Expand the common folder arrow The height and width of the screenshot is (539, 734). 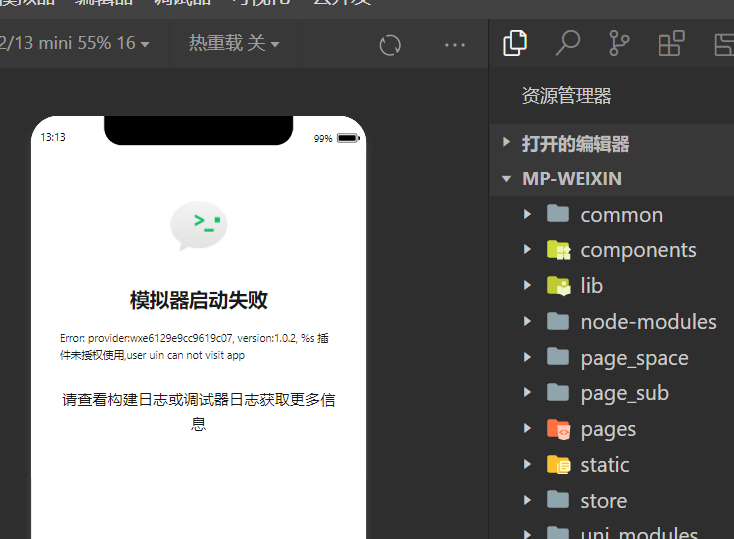tap(528, 214)
